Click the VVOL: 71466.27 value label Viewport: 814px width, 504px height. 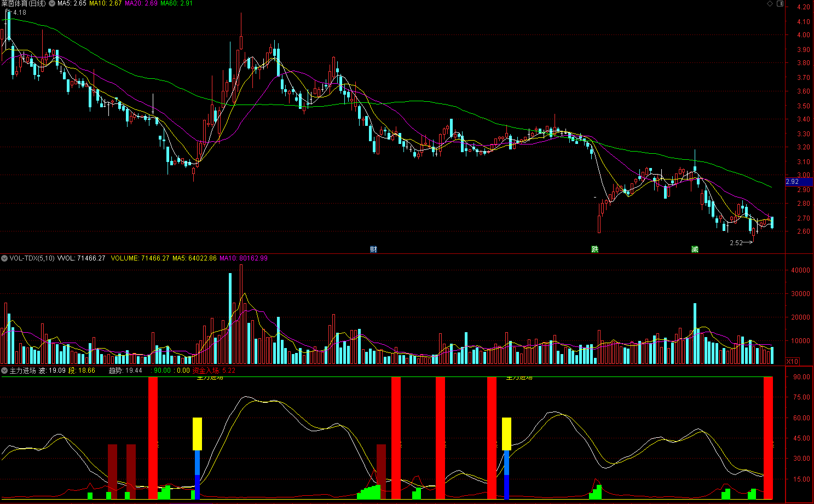coord(81,258)
